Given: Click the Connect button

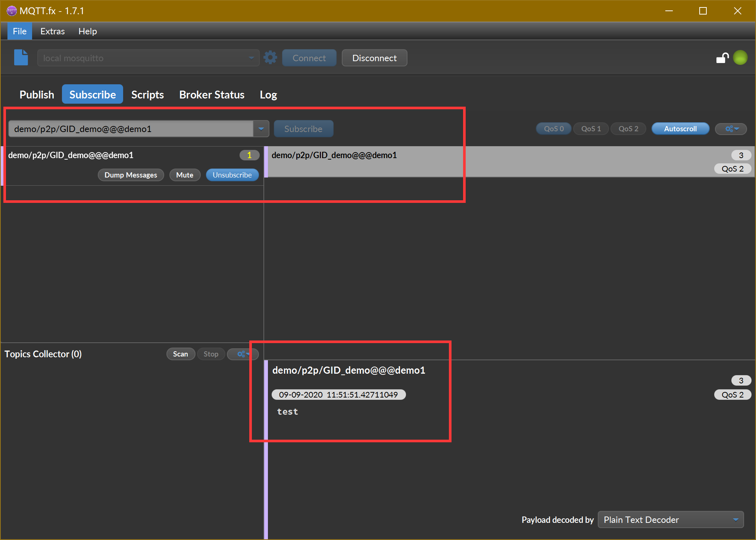Looking at the screenshot, I should click(x=309, y=58).
